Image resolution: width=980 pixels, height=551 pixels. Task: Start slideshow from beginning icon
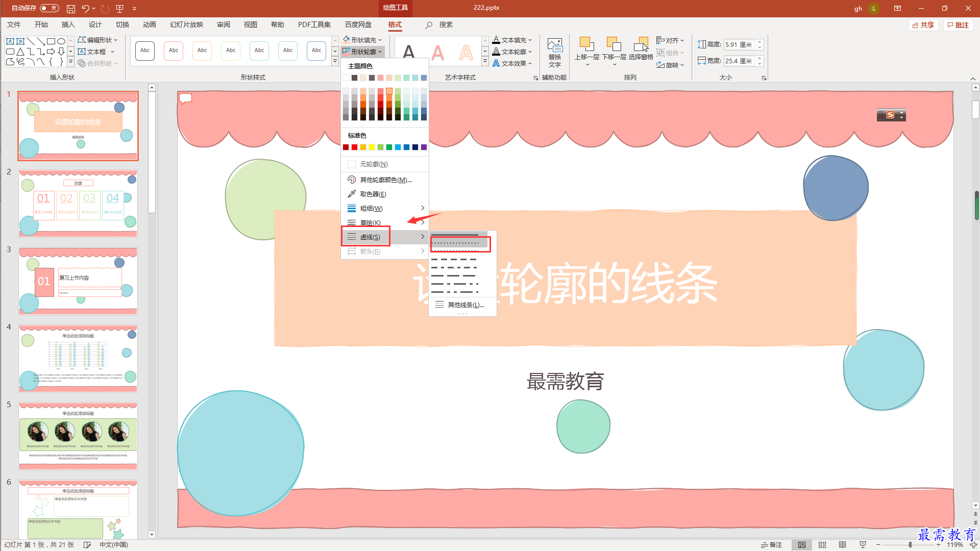click(x=120, y=9)
